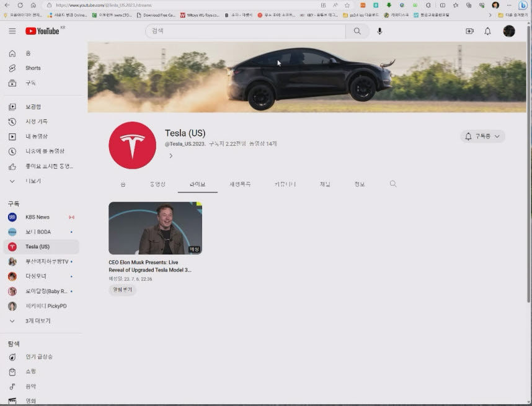The image size is (532, 406).
Task: Open the 피키피디 PickyPD subscription
Action: (x=42, y=306)
